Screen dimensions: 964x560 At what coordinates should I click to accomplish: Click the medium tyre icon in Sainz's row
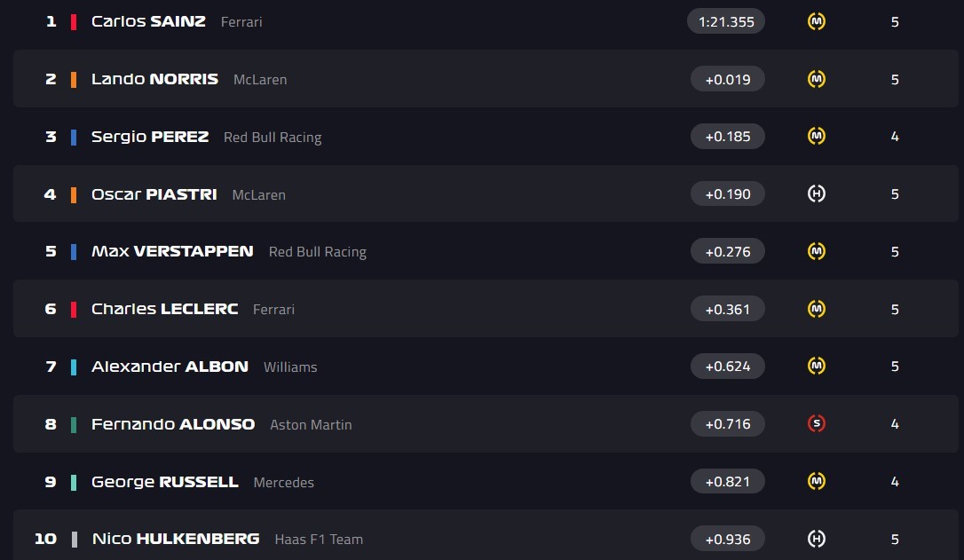tap(817, 21)
